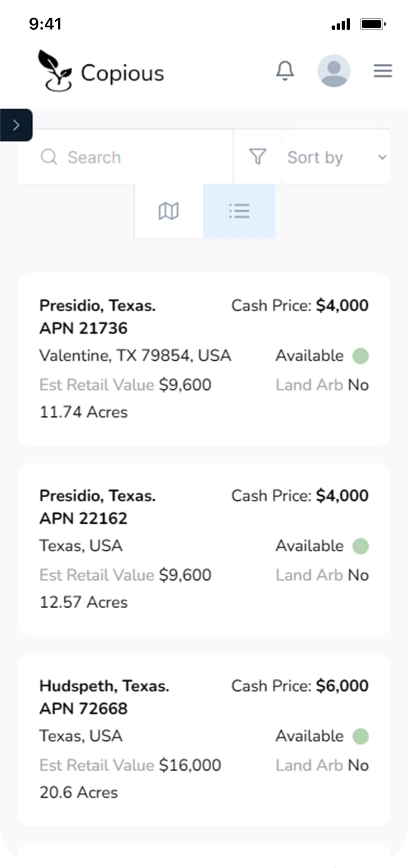Open the hamburger menu
This screenshot has width=408, height=868.
[383, 71]
